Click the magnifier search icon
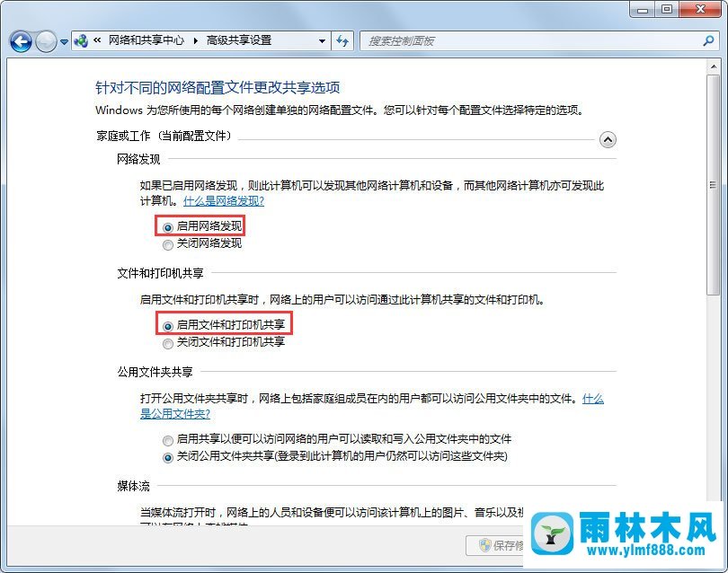The image size is (728, 573). coord(708,40)
